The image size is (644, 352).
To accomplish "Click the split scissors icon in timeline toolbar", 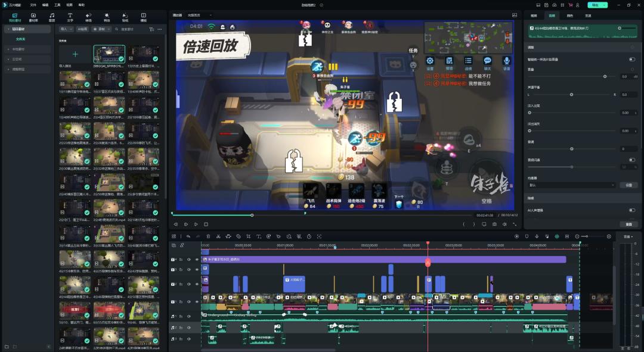I will (x=218, y=236).
